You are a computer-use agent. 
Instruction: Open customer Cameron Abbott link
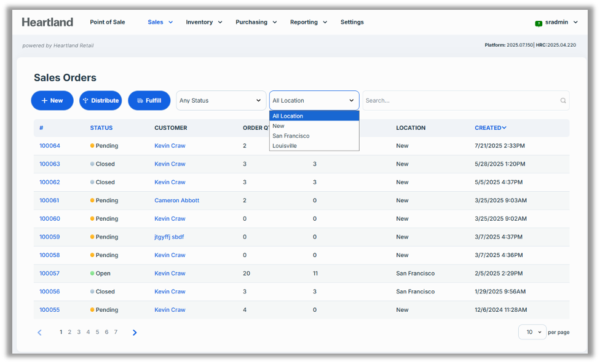tap(176, 200)
